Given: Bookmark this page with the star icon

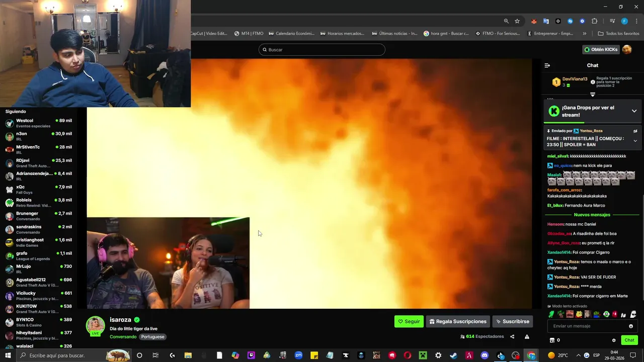Looking at the screenshot, I should (517, 21).
